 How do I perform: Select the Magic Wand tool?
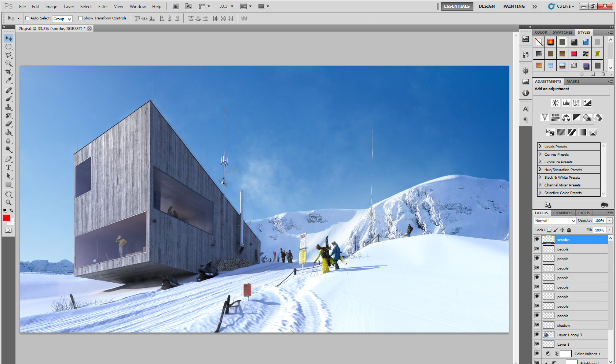pos(8,63)
